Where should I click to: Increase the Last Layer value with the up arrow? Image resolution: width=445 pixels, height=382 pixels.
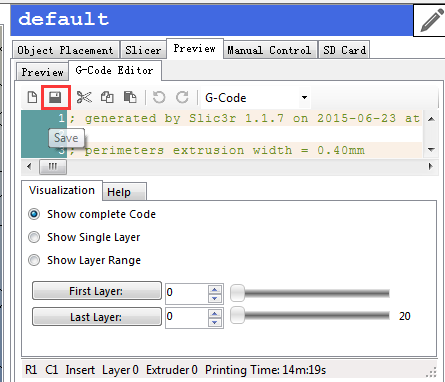[x=215, y=313]
